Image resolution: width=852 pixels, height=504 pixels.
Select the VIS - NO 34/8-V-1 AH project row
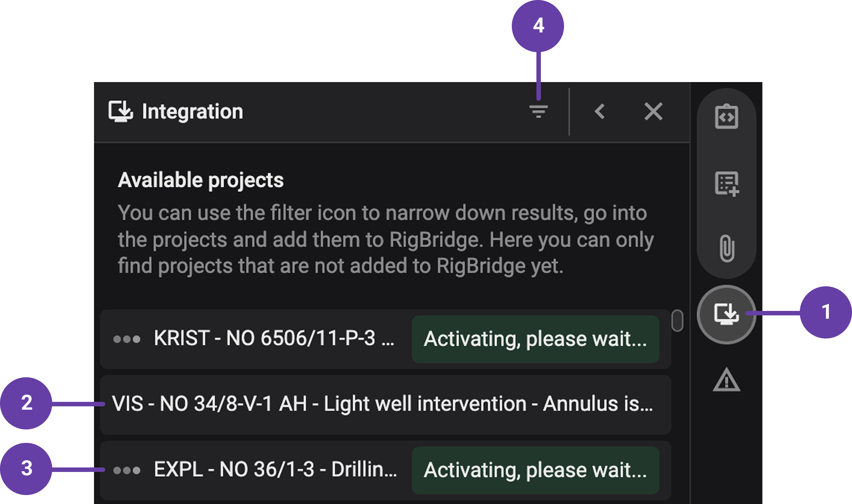384,404
